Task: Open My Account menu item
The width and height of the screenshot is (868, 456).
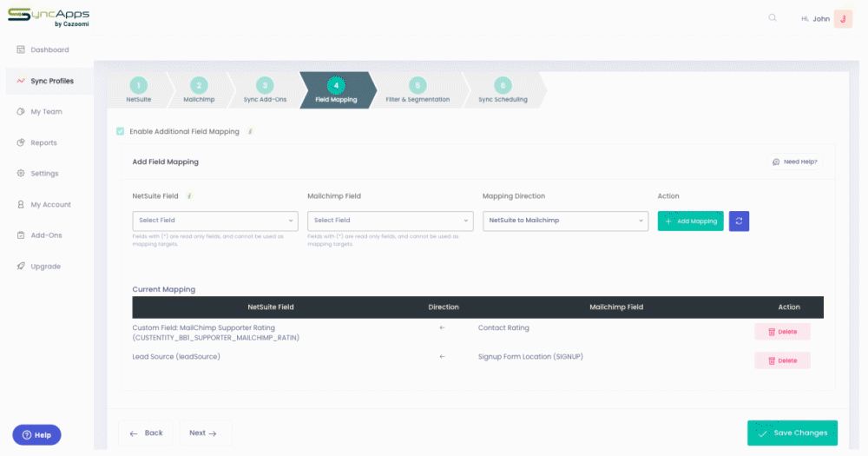Action: (51, 204)
